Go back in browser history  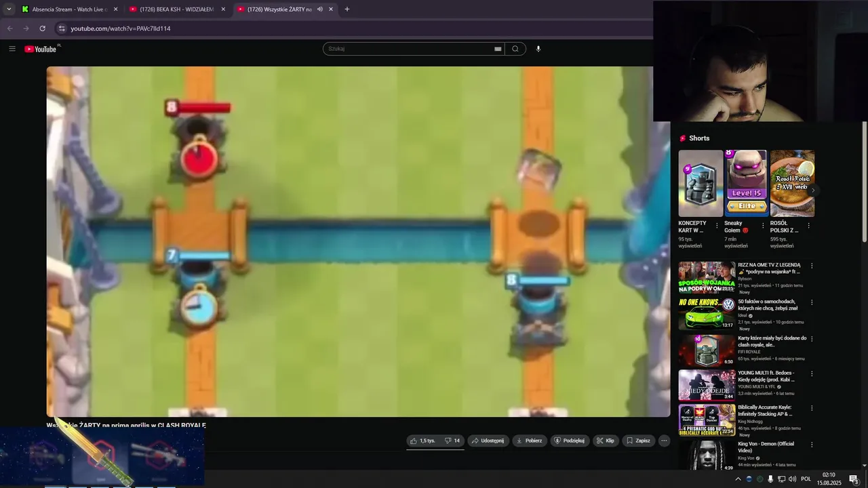coord(9,28)
